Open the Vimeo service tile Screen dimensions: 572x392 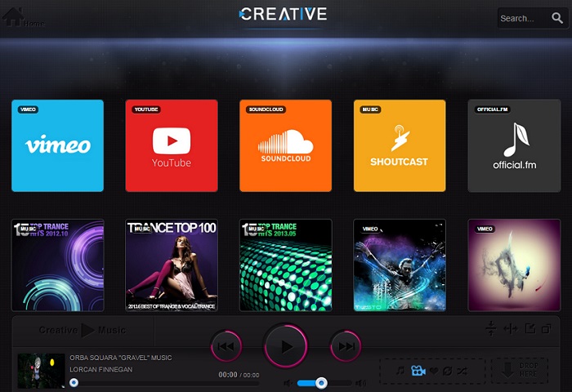click(58, 145)
